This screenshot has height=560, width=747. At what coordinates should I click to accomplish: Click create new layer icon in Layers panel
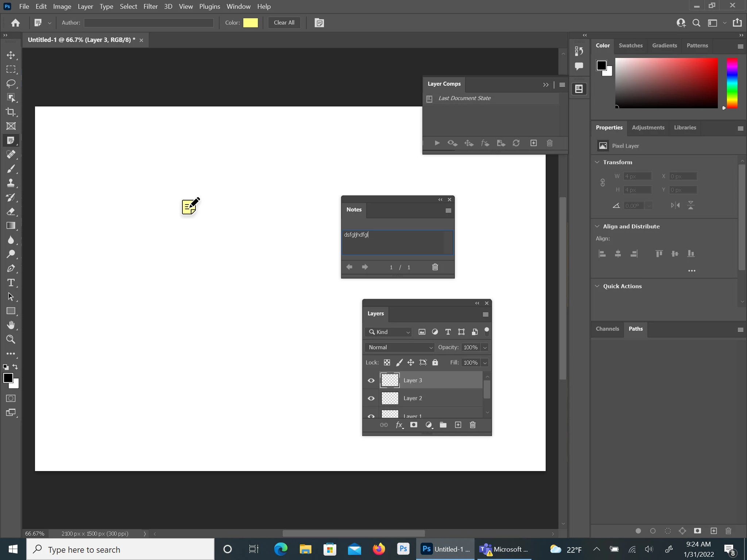[x=458, y=425]
